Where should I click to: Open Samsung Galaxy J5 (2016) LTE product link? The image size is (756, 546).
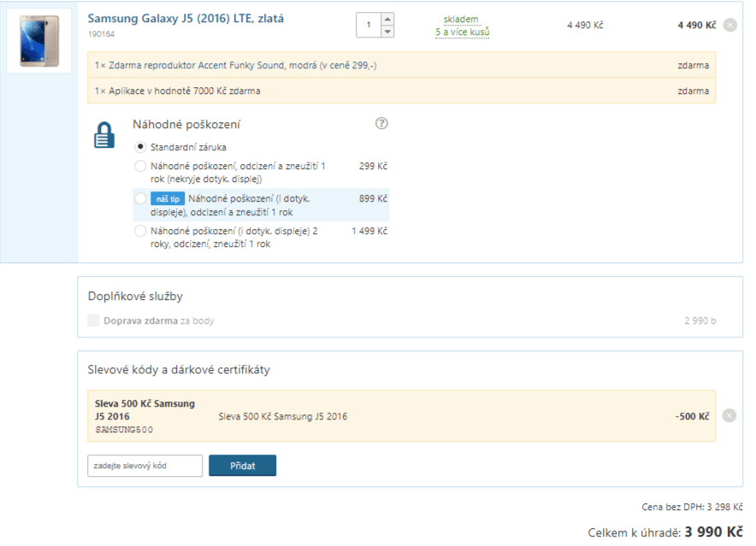[186, 18]
